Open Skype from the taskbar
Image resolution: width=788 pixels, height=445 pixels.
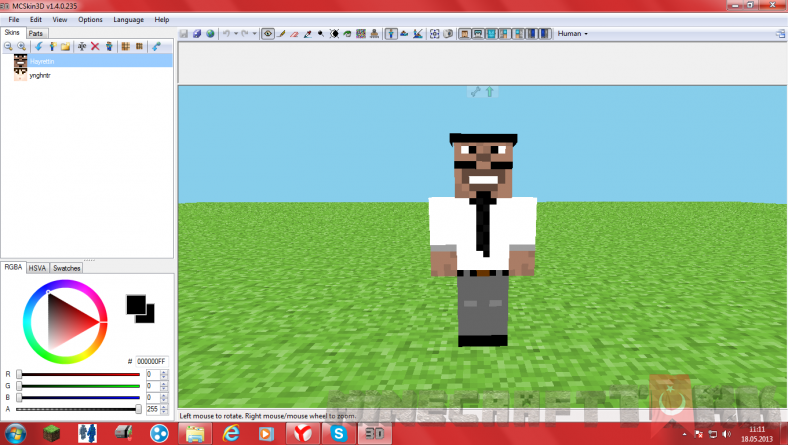338,433
